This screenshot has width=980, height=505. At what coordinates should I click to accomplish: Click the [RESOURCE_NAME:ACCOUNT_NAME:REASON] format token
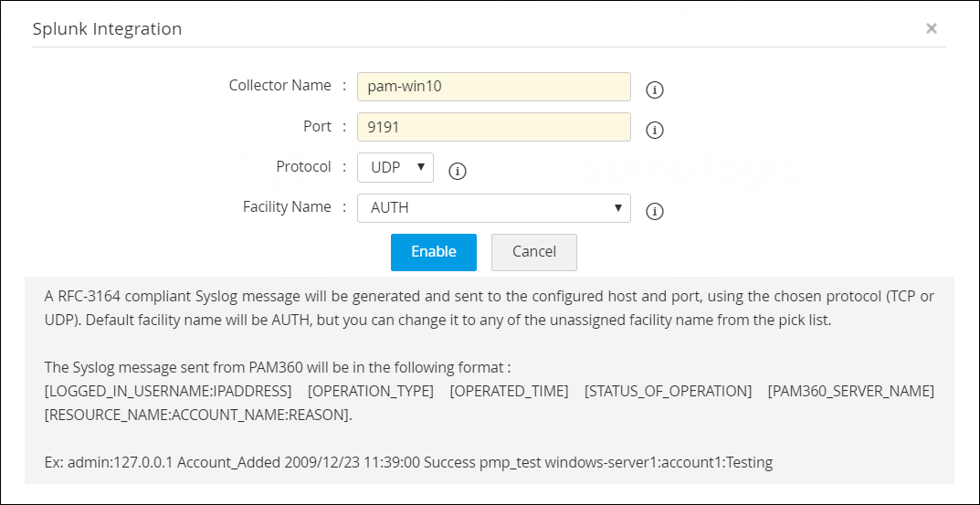[x=198, y=415]
